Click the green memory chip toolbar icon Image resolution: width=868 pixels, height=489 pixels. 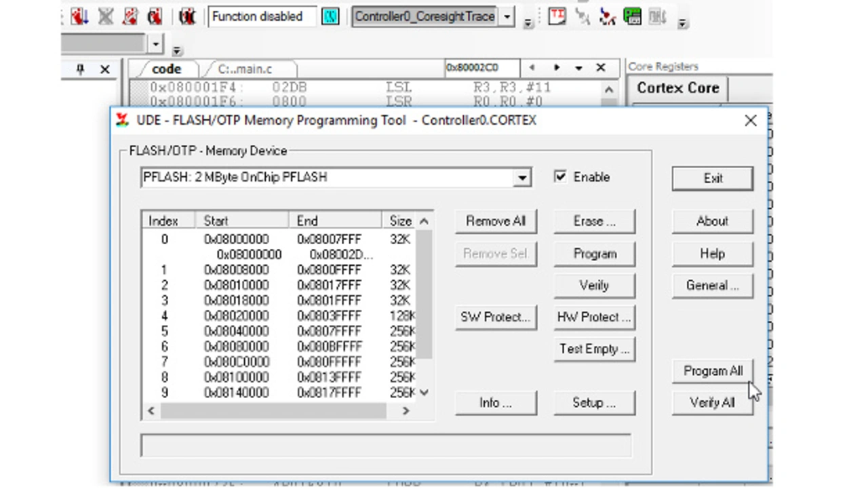[x=632, y=16]
